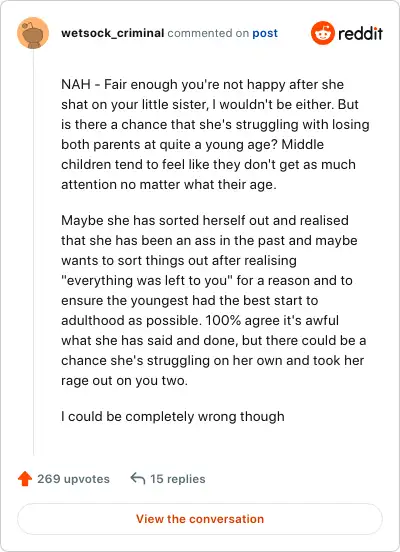
Task: Click the "NAH" verdict word
Action: coord(76,84)
